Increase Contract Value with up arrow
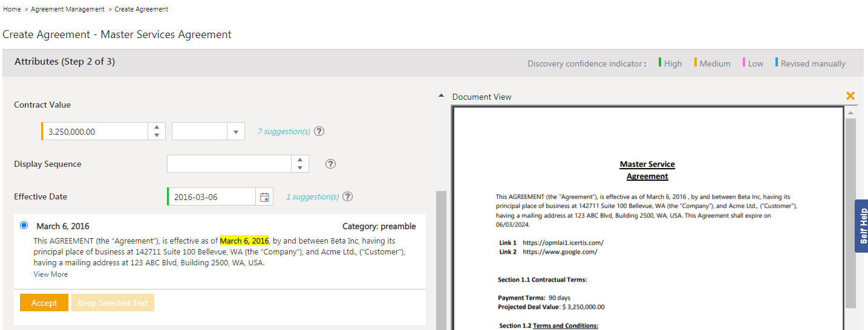The height and width of the screenshot is (330, 868). tap(157, 128)
